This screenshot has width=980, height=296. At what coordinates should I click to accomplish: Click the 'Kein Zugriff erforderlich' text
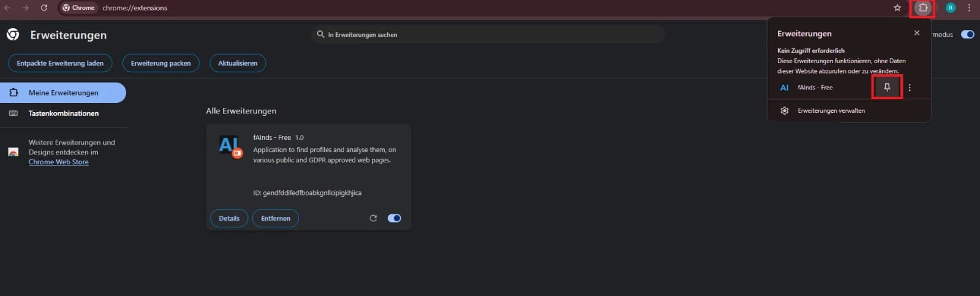click(811, 51)
